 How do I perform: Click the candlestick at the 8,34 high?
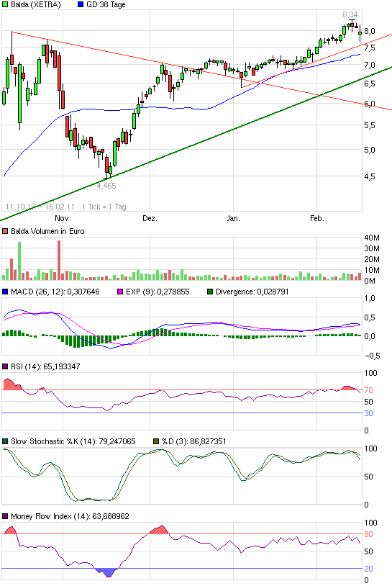coord(352,25)
